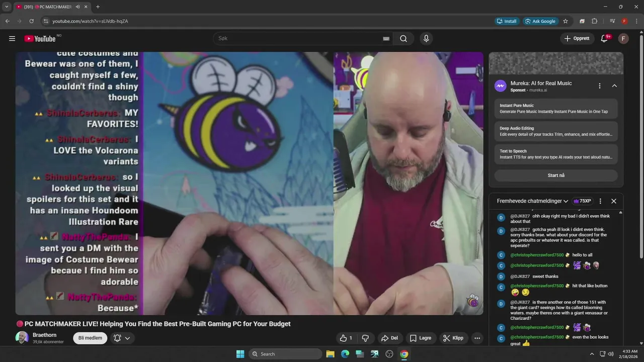
Task: Open the Chrome profile avatar
Action: pos(624,21)
